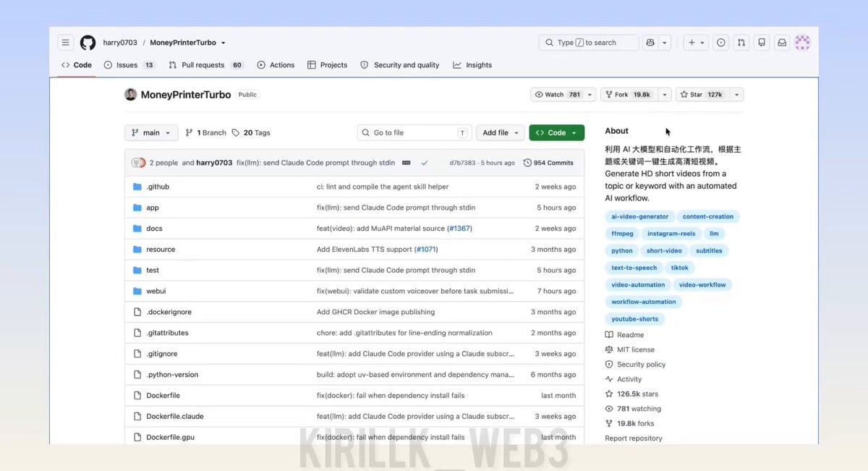The width and height of the screenshot is (868, 471).
Task: Click the GitHub logo icon
Action: (88, 43)
